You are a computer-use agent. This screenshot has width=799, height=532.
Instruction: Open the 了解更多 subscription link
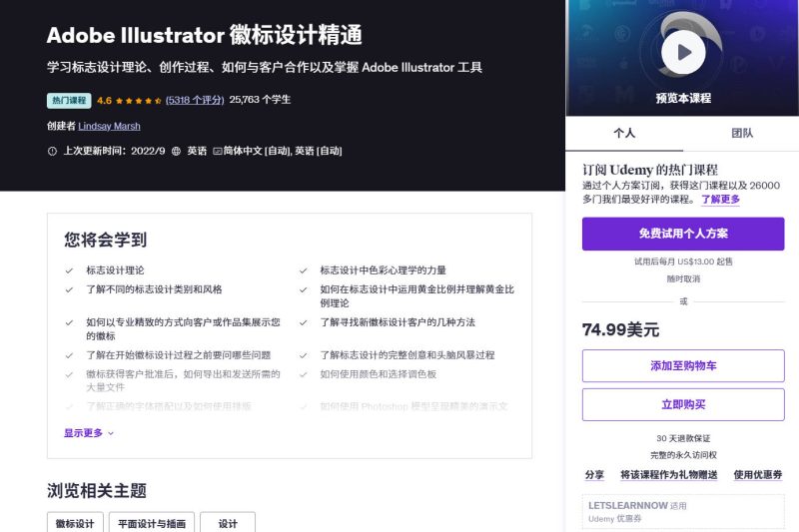[x=720, y=199]
